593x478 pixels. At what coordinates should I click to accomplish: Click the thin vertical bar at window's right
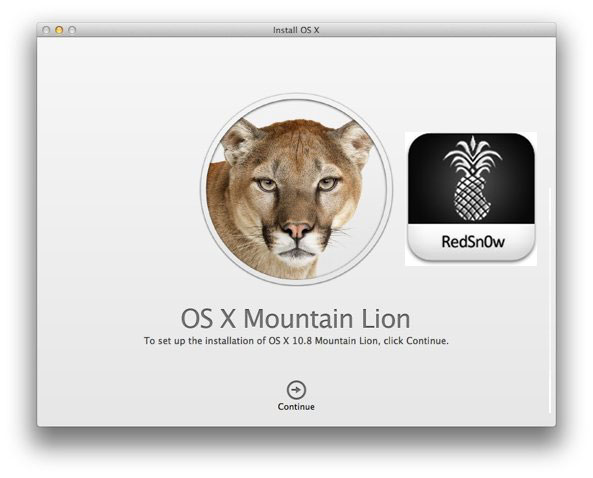tap(550, 300)
